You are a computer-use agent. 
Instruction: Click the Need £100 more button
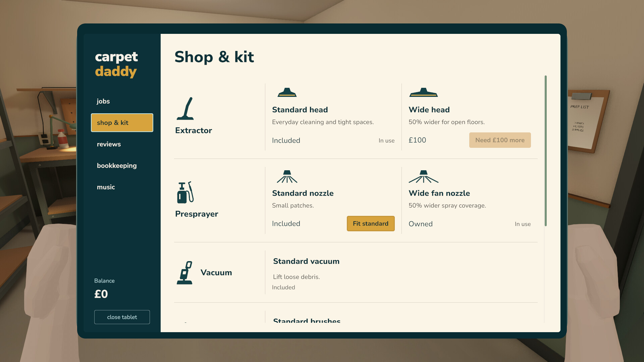point(500,140)
